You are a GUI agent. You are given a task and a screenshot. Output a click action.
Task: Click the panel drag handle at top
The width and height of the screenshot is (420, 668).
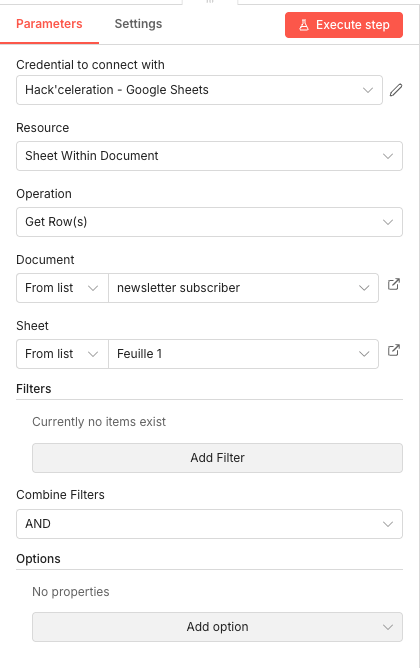click(210, 2)
